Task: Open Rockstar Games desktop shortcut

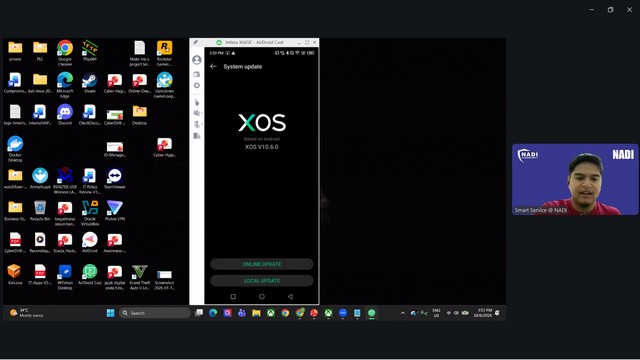Action: [x=164, y=53]
